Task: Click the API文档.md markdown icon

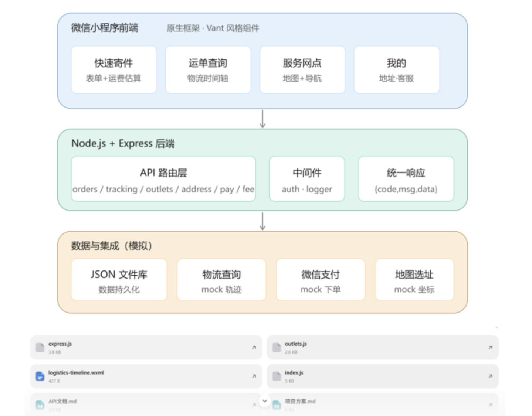Action: click(40, 405)
